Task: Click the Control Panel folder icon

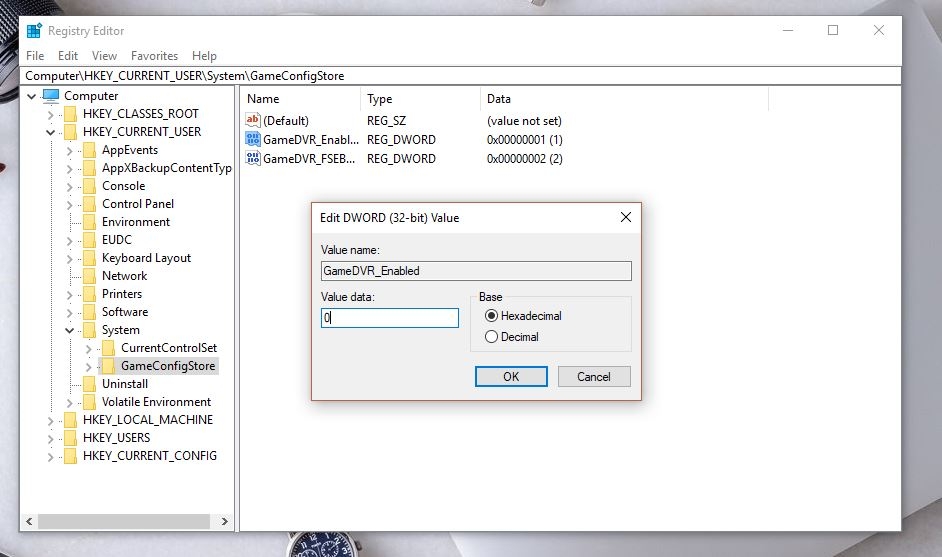Action: coord(90,204)
